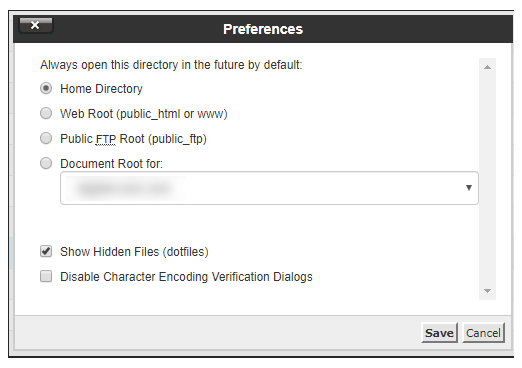Select the Public FTP Root radio button
This screenshot has height=368, width=522.
click(x=46, y=138)
